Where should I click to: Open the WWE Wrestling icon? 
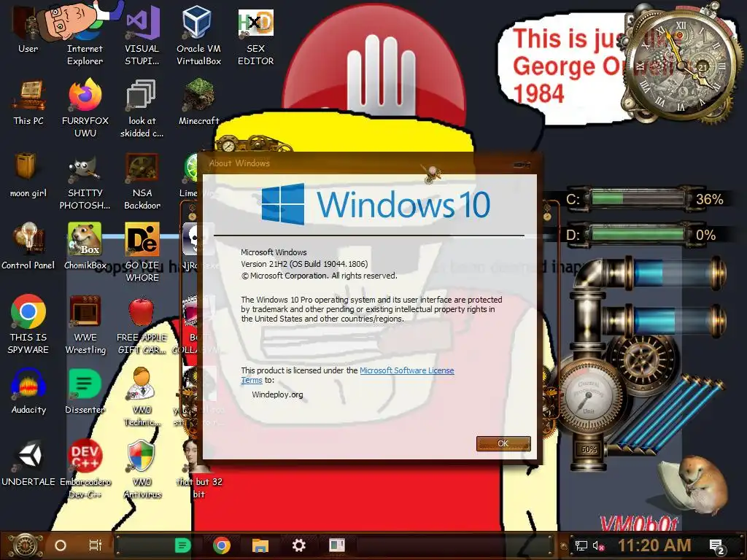pyautogui.click(x=85, y=324)
